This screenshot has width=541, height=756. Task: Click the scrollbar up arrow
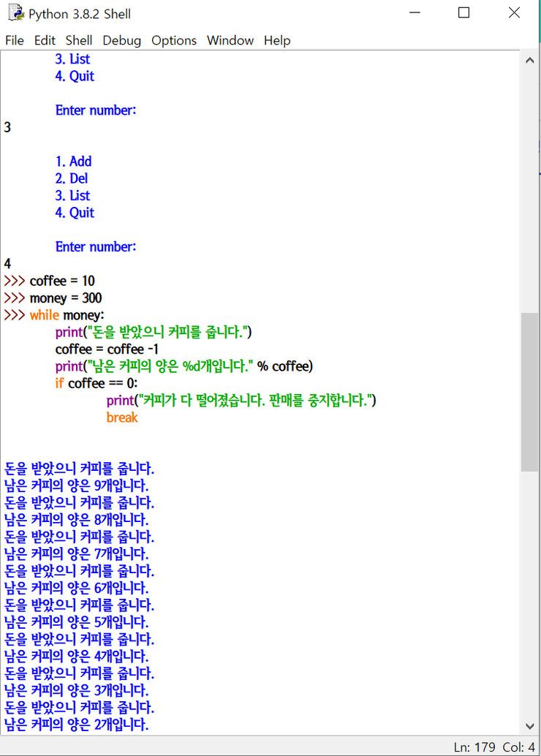click(x=530, y=61)
